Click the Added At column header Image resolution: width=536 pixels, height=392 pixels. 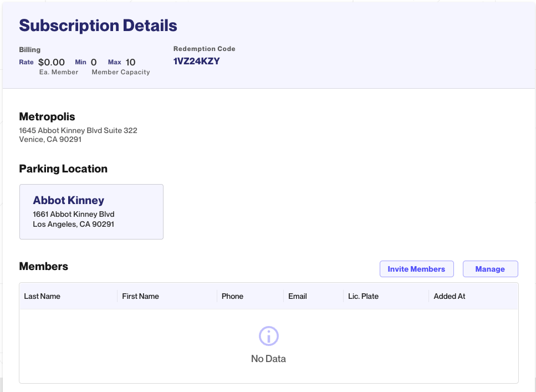(449, 296)
